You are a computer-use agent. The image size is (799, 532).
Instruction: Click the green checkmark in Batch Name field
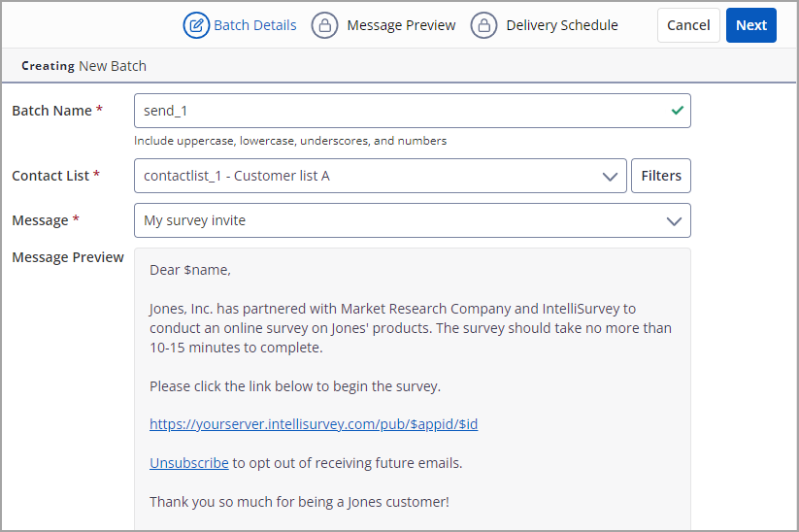(678, 110)
